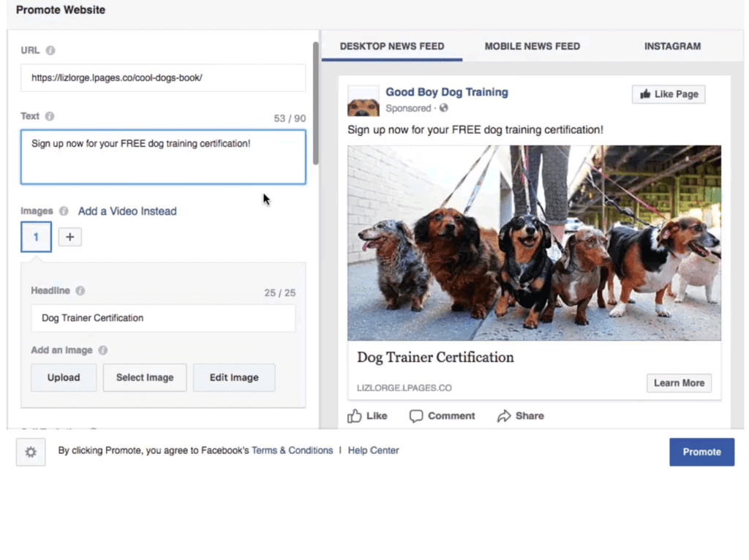This screenshot has width=749, height=560.
Task: Open settings with the gear icon
Action: pyautogui.click(x=31, y=452)
